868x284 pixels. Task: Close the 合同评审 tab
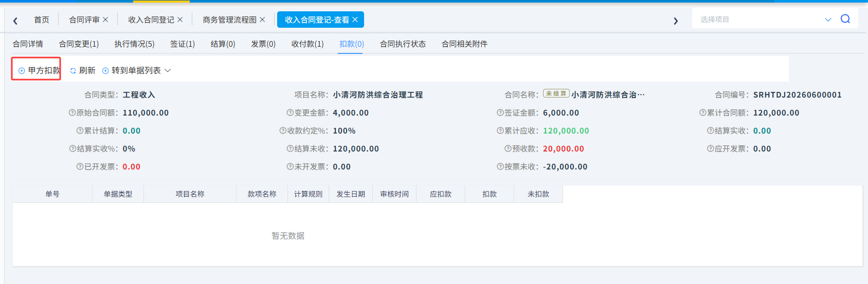[x=105, y=20]
